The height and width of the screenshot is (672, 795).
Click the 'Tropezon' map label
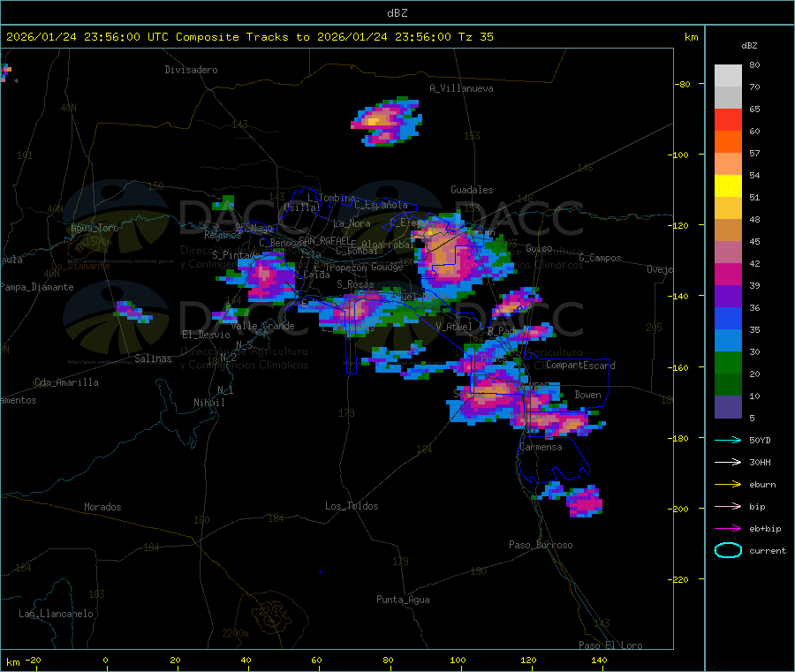(345, 267)
